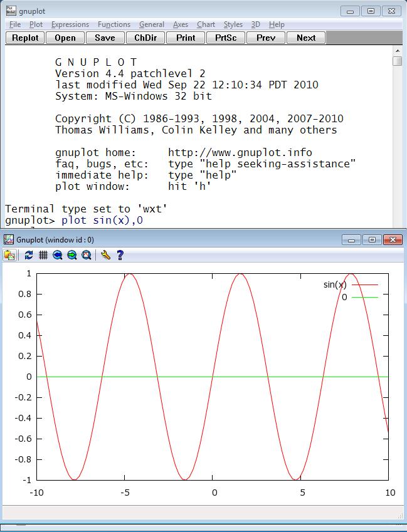The image size is (407, 532).
Task: Open plot configuration wrench icon
Action: pyautogui.click(x=105, y=255)
